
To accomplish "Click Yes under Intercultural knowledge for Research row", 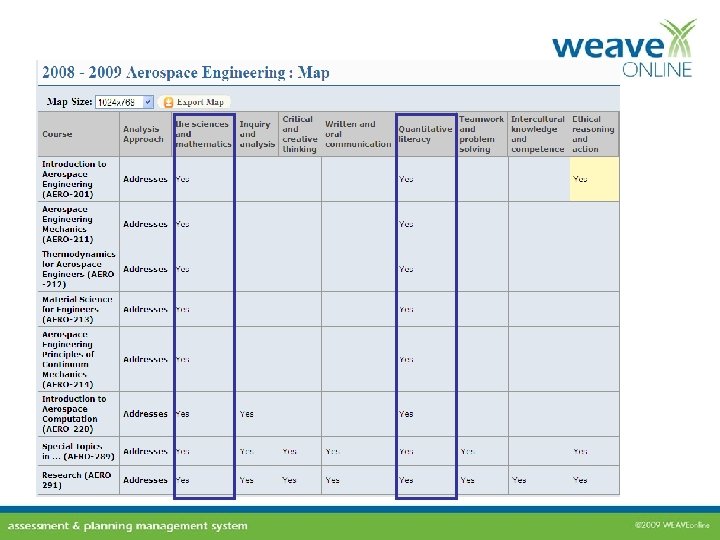I will click(x=519, y=480).
